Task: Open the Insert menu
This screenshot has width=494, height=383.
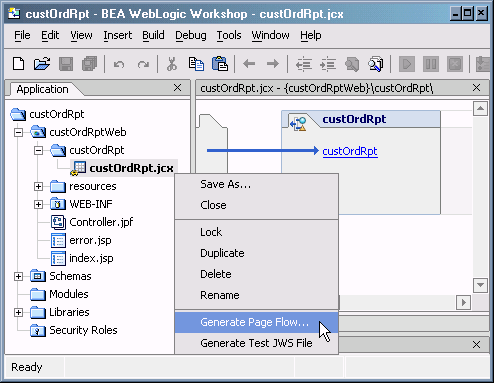Action: 117,35
